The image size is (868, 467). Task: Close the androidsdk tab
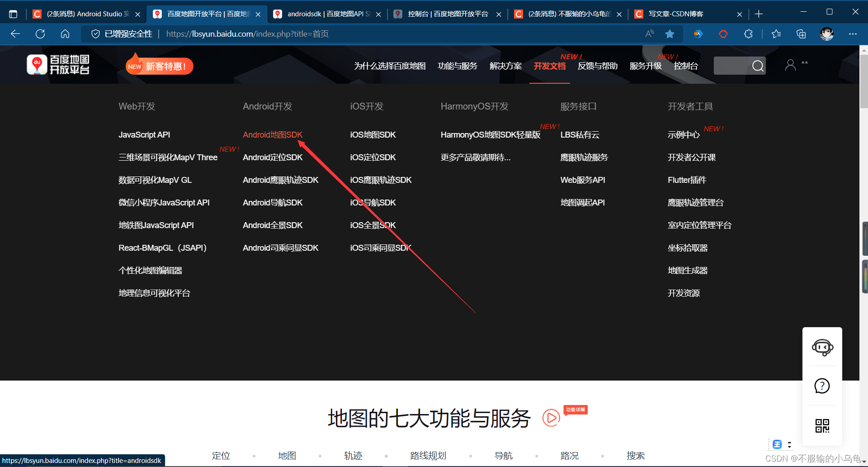tap(378, 14)
